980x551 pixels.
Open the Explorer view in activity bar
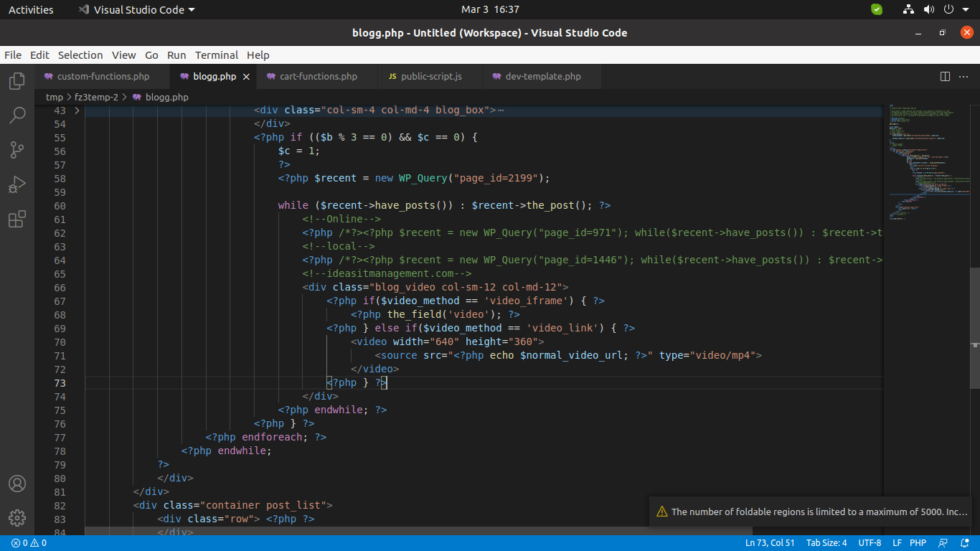coord(17,81)
